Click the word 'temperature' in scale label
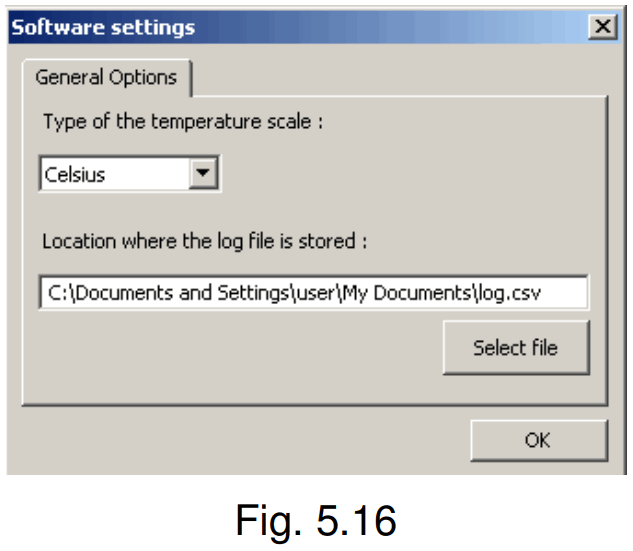This screenshot has height=551, width=633. coord(214,123)
